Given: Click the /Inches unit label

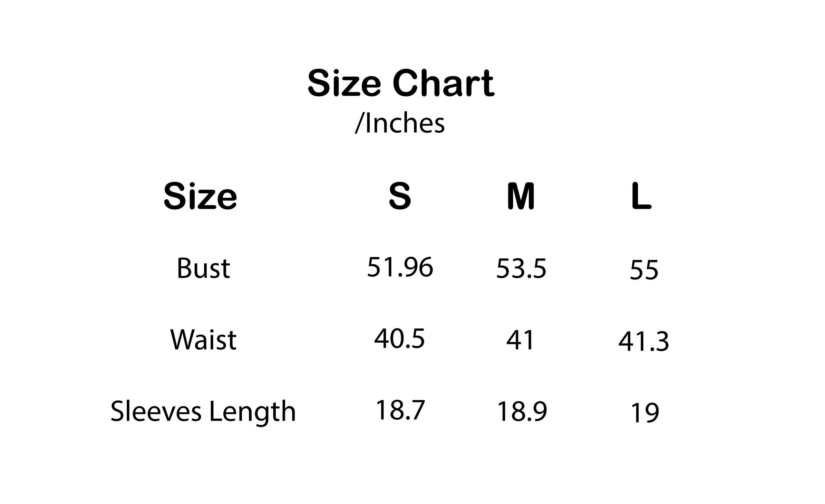Looking at the screenshot, I should [x=400, y=123].
